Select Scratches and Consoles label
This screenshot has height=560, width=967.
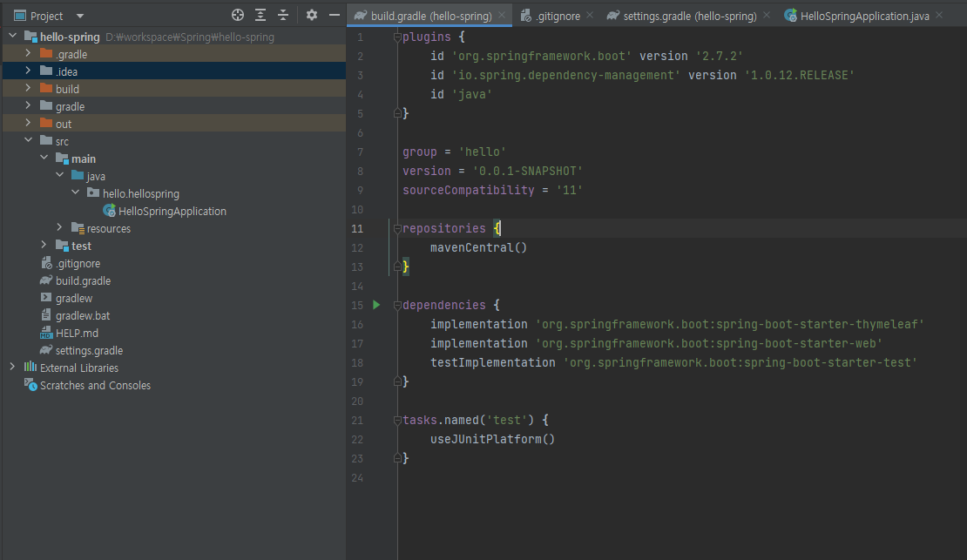pos(95,386)
